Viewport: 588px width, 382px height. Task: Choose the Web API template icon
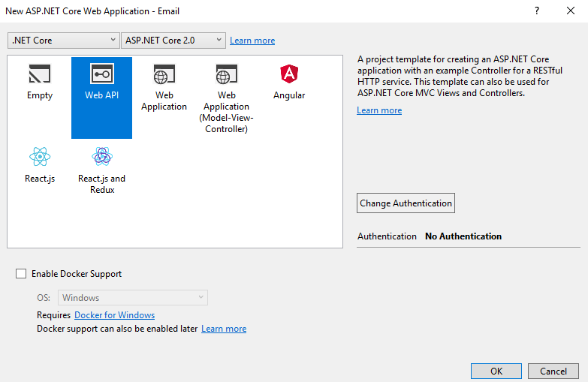coord(101,74)
